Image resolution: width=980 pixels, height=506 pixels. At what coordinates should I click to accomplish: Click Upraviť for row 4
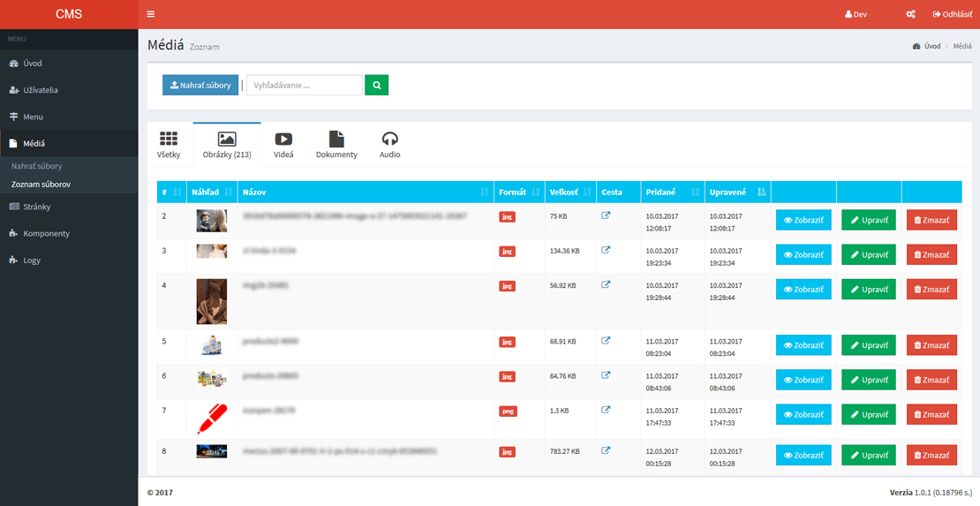869,289
